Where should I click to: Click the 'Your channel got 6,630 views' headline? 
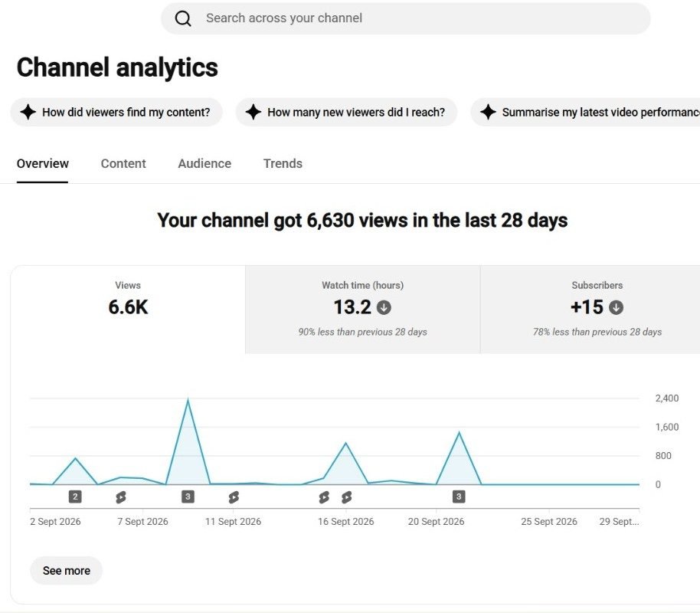[362, 220]
